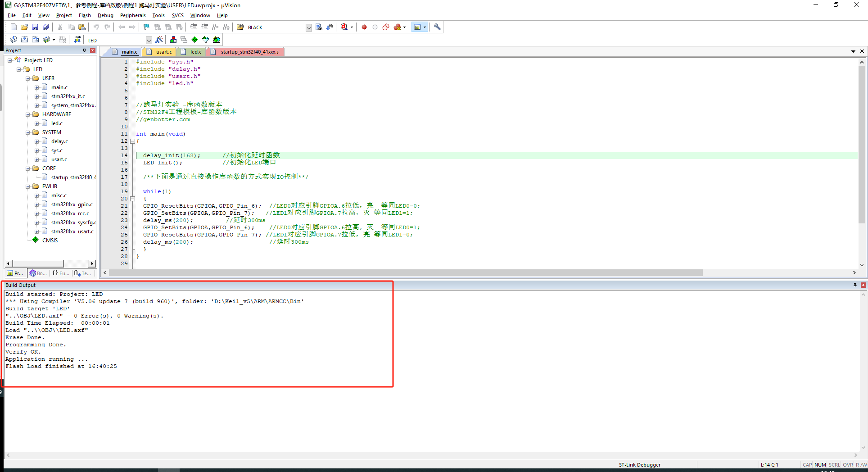868x472 pixels.
Task: Collapse the code block at line 12
Action: click(132, 141)
